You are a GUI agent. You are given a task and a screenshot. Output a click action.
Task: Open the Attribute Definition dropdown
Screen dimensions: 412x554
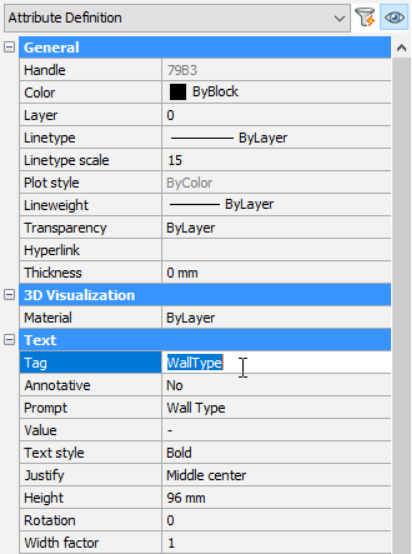[177, 18]
